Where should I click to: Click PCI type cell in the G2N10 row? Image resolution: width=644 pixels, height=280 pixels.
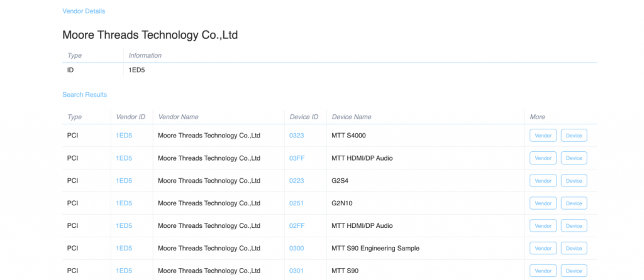(73, 203)
